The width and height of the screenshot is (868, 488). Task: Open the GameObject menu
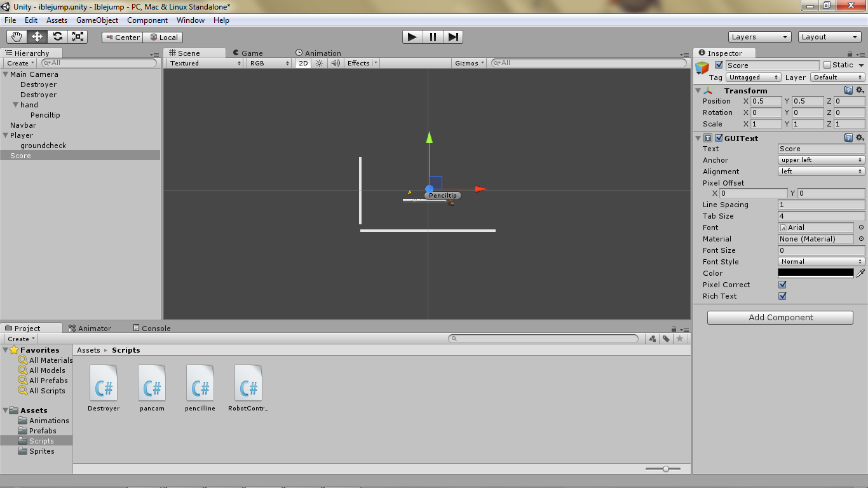click(x=97, y=20)
